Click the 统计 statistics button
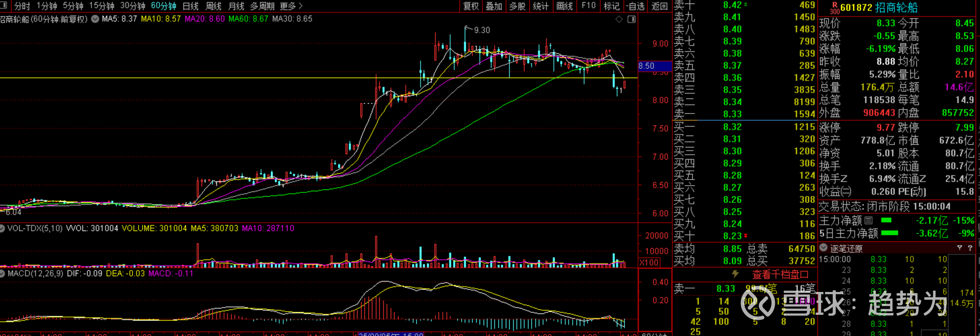 click(x=541, y=6)
